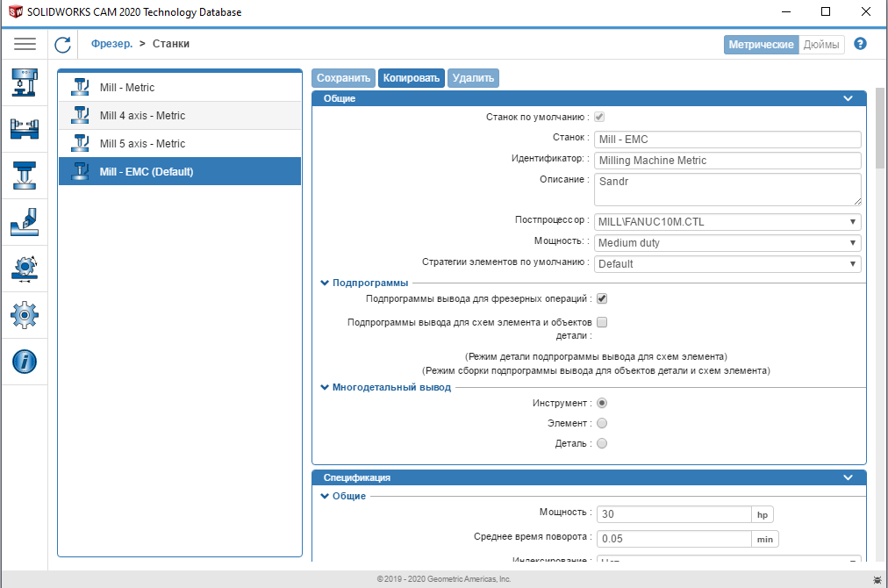Image resolution: width=888 pixels, height=588 pixels.
Task: Enable subprograms for feature patterns checkbox
Action: coord(602,322)
